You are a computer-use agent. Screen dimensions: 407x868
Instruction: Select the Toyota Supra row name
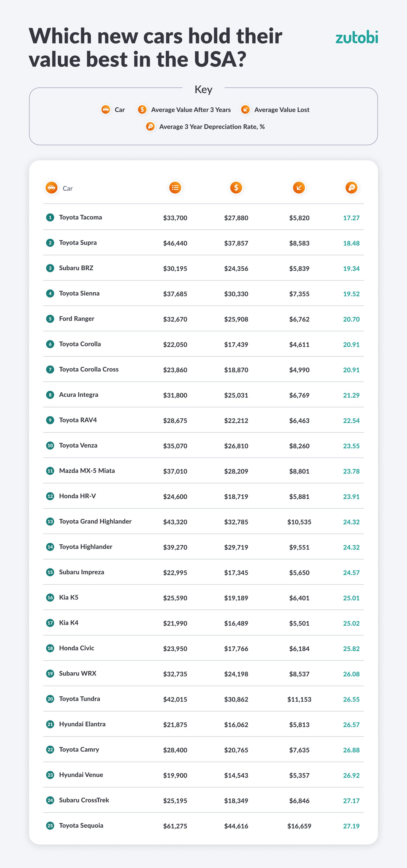[x=78, y=243]
